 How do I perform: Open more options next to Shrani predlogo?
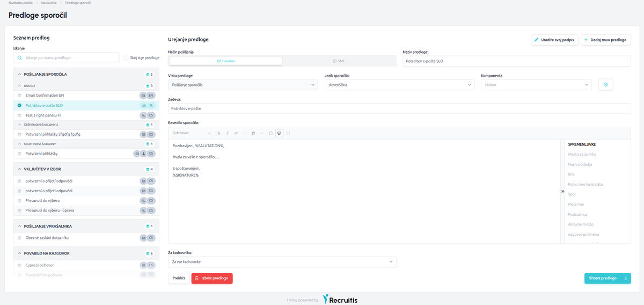[626, 278]
